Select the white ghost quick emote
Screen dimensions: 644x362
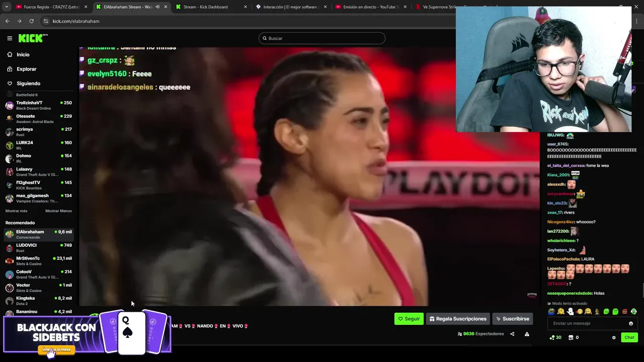(570, 312)
